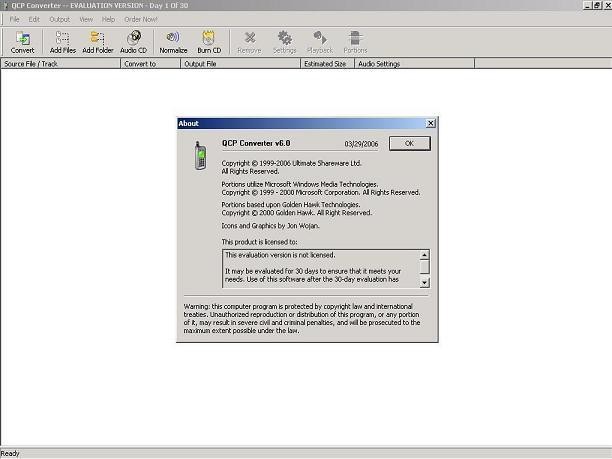Click the Normalize toolbar icon
Screen dimensions: 612x459
(x=173, y=42)
